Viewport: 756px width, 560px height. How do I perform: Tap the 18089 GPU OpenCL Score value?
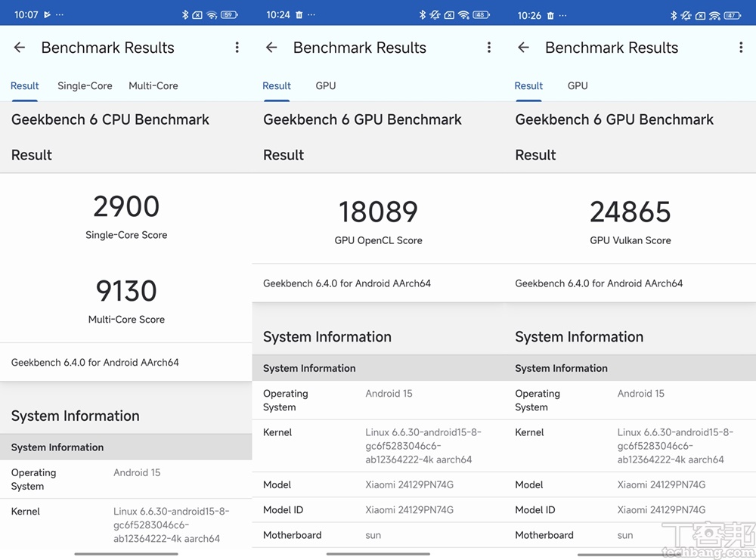click(x=378, y=212)
